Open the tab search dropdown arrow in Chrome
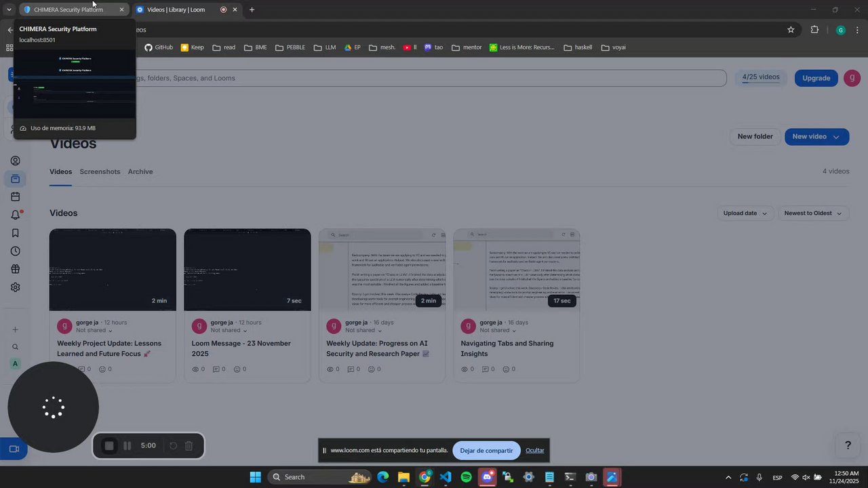The height and width of the screenshot is (488, 868). click(x=9, y=9)
